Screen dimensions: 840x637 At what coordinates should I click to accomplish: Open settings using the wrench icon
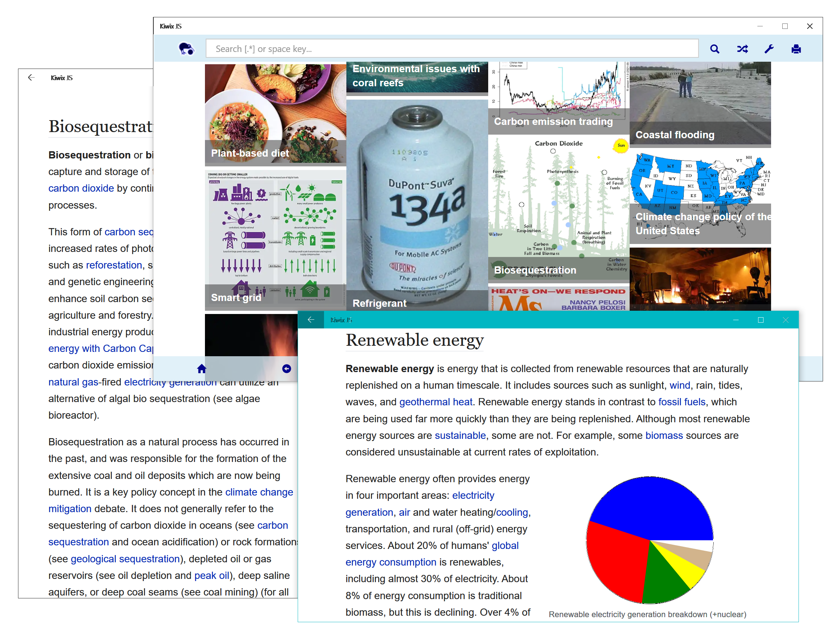[769, 49]
